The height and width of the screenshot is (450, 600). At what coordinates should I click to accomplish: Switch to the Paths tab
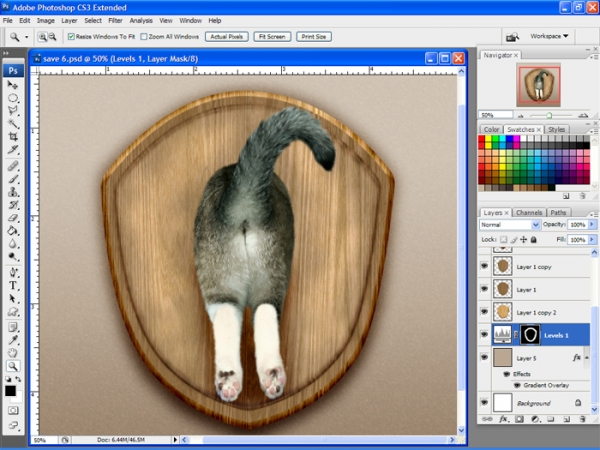click(558, 213)
